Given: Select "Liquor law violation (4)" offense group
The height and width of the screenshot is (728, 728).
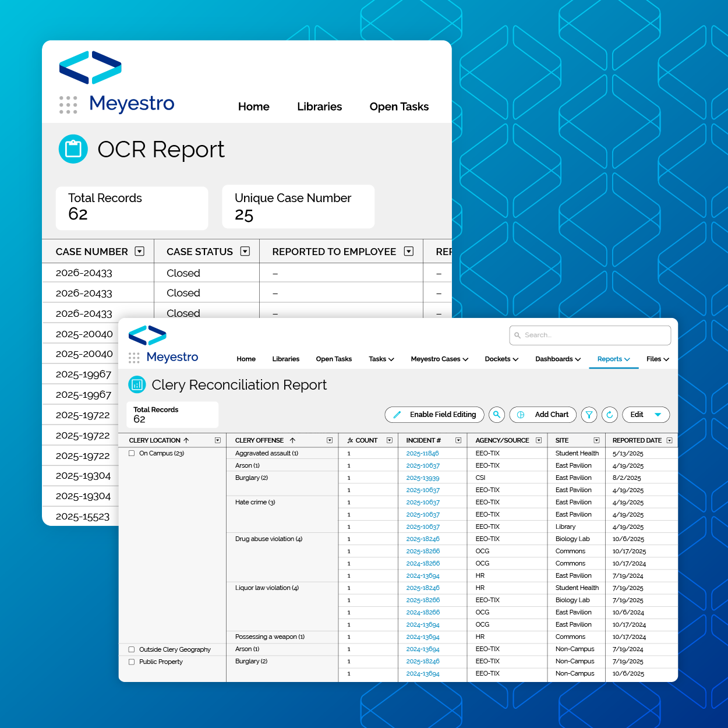Looking at the screenshot, I should click(267, 588).
